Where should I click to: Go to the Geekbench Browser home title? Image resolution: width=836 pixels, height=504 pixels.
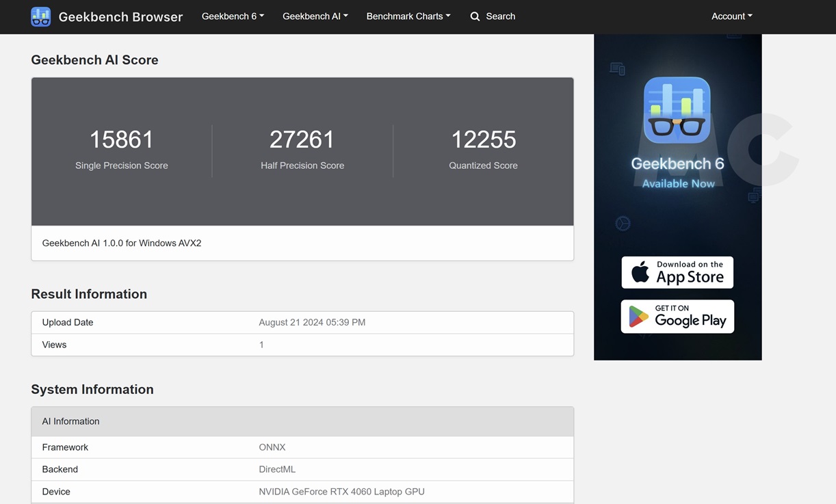pyautogui.click(x=120, y=16)
